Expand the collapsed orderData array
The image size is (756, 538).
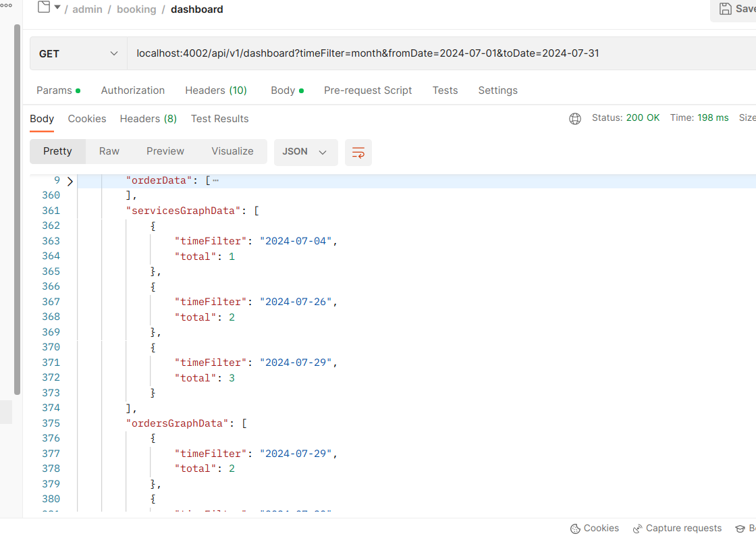coord(70,181)
